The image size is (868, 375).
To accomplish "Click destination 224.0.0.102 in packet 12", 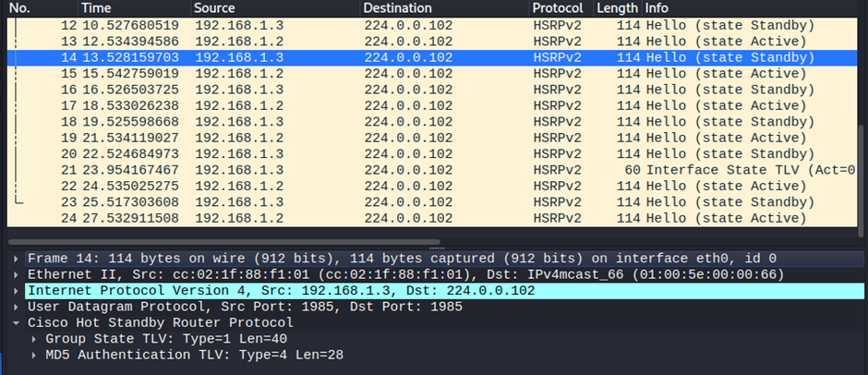I will click(408, 26).
